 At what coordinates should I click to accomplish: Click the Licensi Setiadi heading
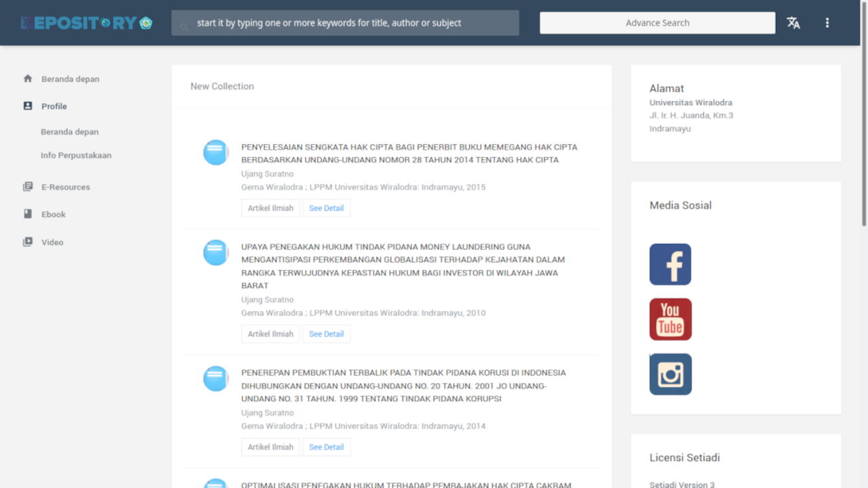(x=684, y=457)
